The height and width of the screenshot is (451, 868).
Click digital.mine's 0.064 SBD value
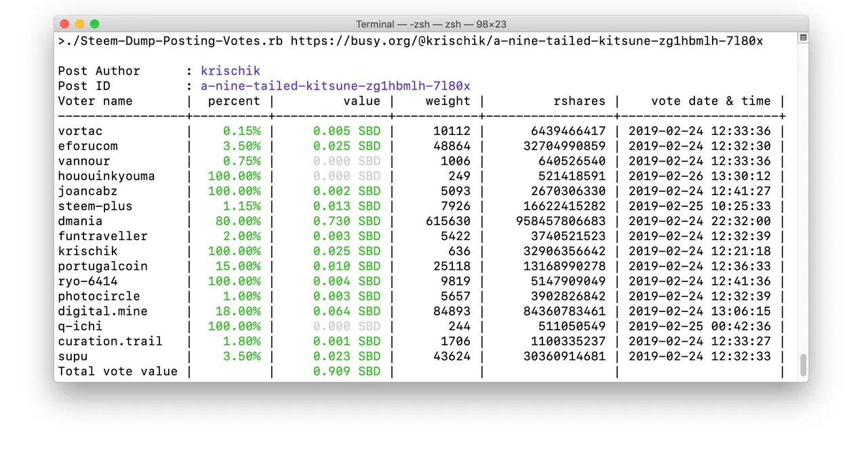(x=347, y=311)
